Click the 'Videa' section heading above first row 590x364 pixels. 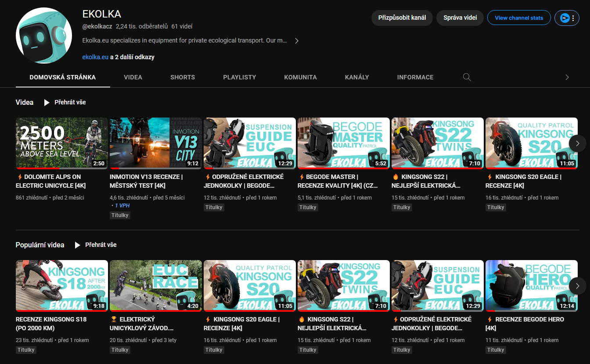[25, 102]
